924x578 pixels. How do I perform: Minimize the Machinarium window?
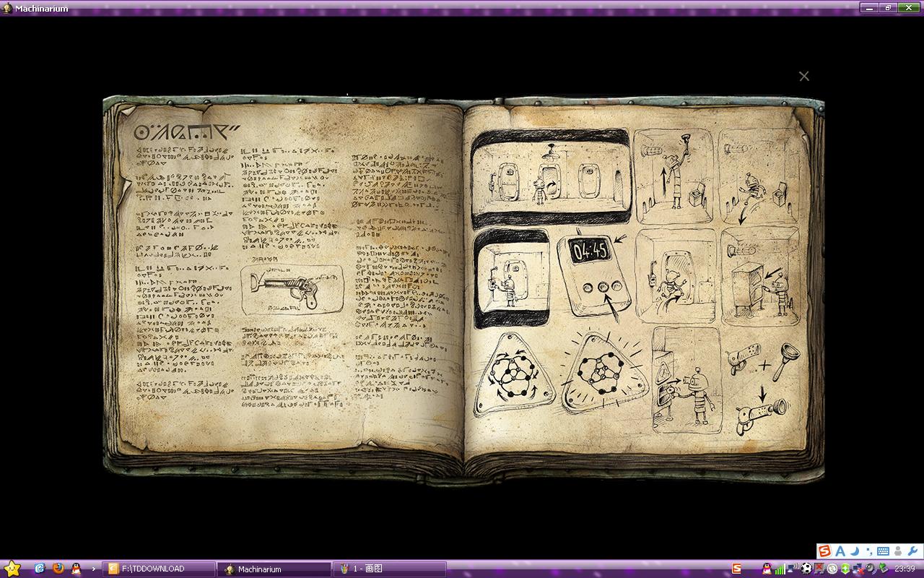pyautogui.click(x=868, y=8)
